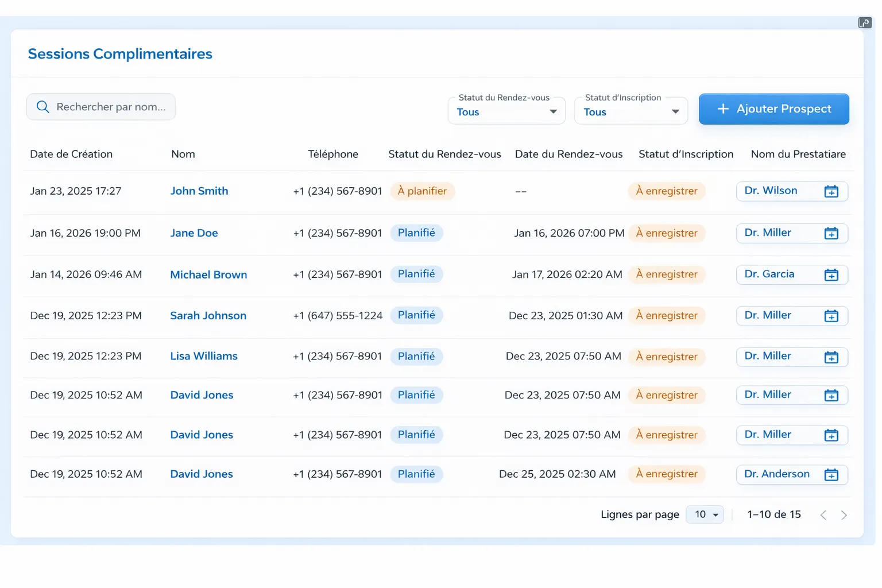Click Jane Doe's Planifié status badge
The height and width of the screenshot is (588, 882).
(x=417, y=233)
